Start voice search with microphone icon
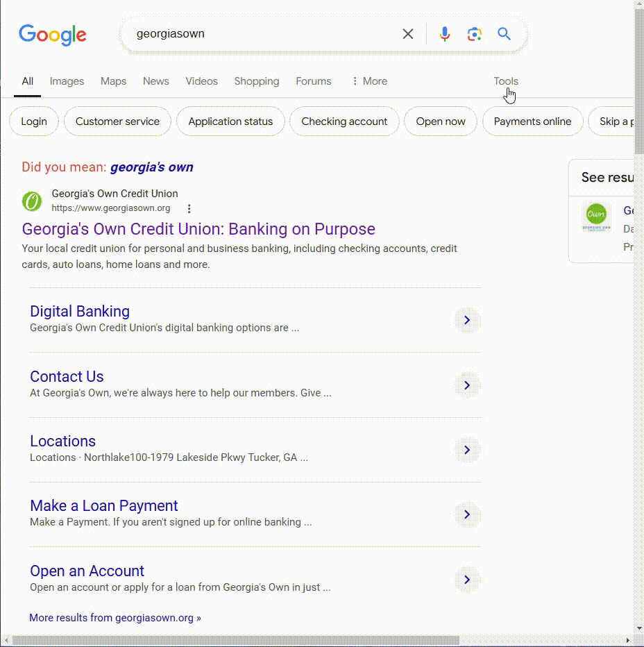 coord(445,34)
